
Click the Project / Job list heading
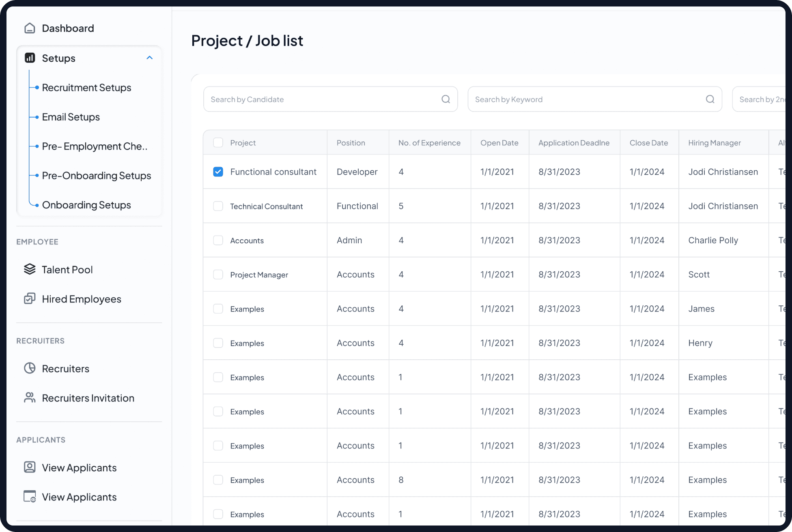(247, 41)
